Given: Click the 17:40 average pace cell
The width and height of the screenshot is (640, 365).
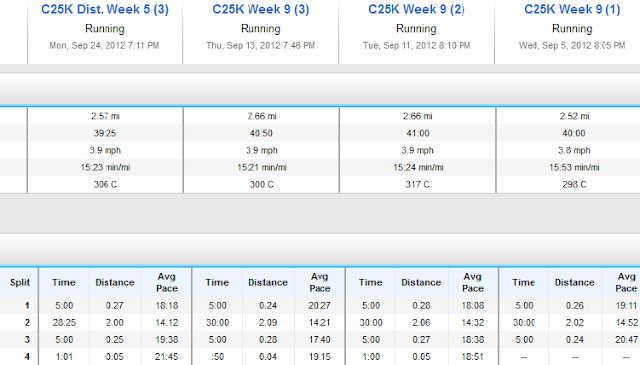Looking at the screenshot, I should click(320, 340).
